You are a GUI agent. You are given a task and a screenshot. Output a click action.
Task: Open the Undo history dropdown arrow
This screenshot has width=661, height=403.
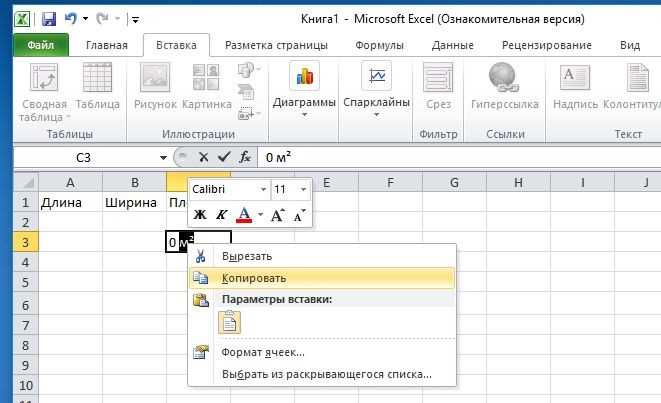(x=86, y=19)
